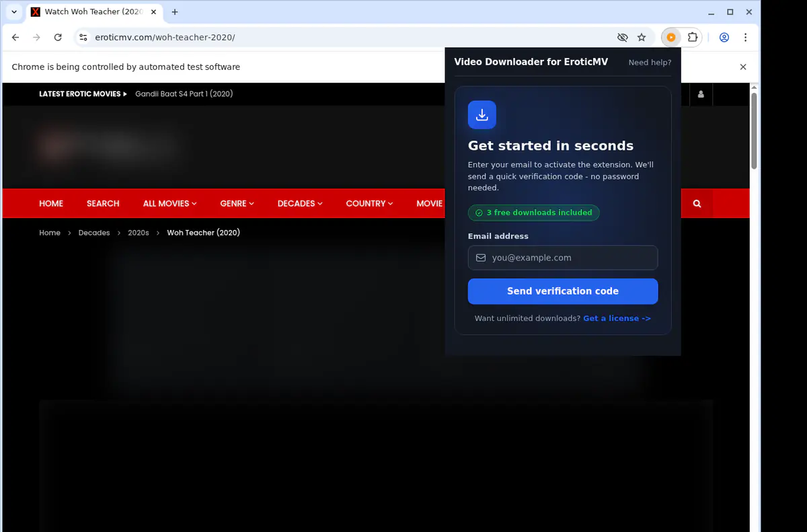Click the page vertical scrollbar thumb
The height and width of the screenshot is (532, 807).
point(755,130)
